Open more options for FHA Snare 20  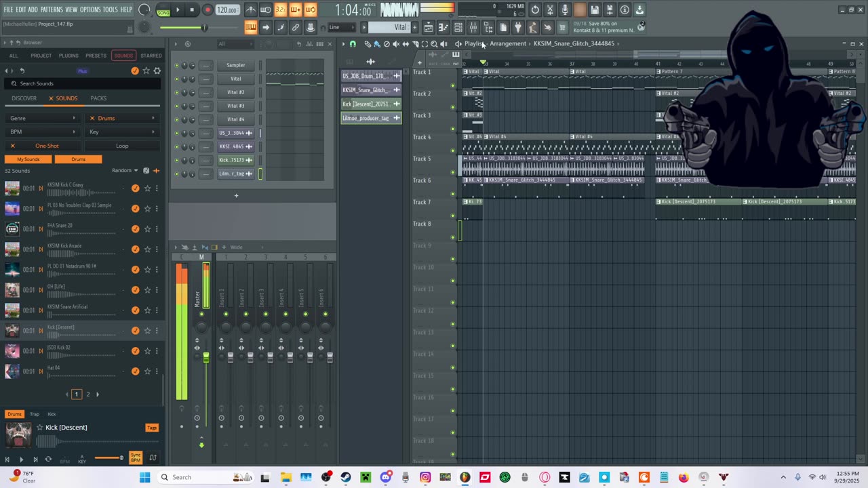157,229
